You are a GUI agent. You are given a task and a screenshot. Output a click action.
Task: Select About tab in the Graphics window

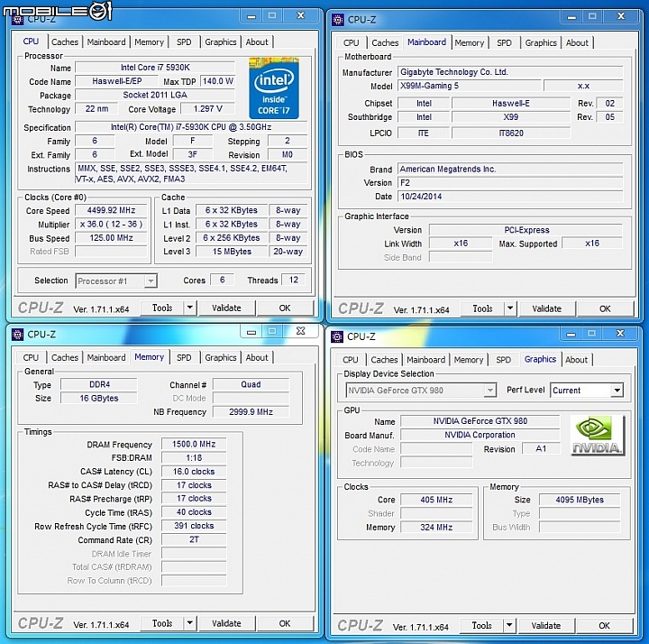[577, 360]
